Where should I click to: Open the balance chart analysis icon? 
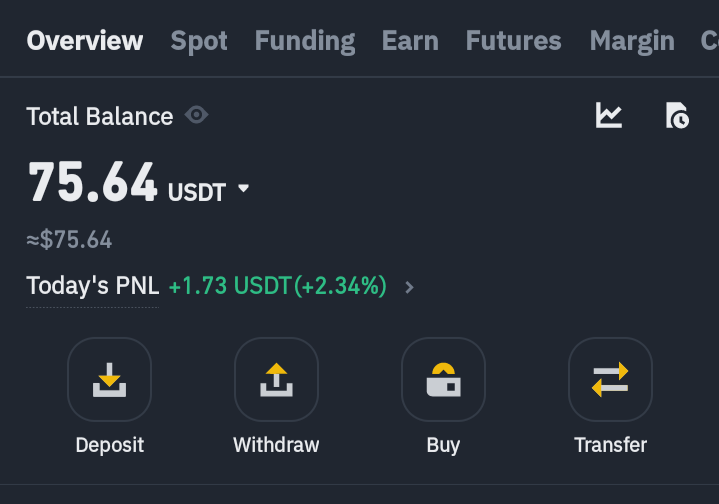coord(608,115)
